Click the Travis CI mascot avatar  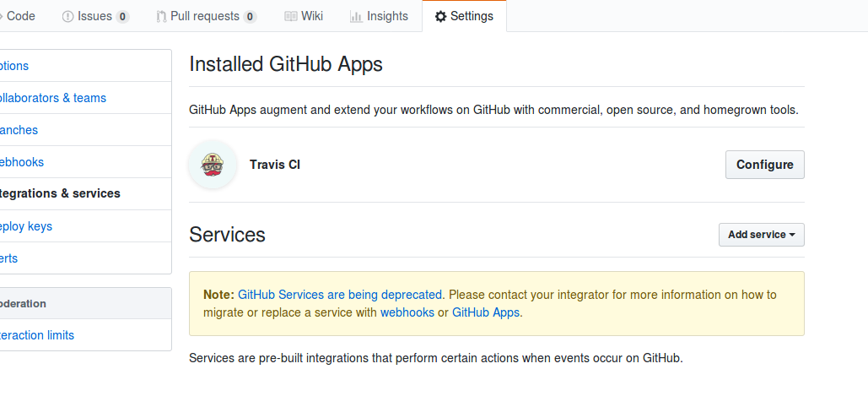[x=213, y=165]
